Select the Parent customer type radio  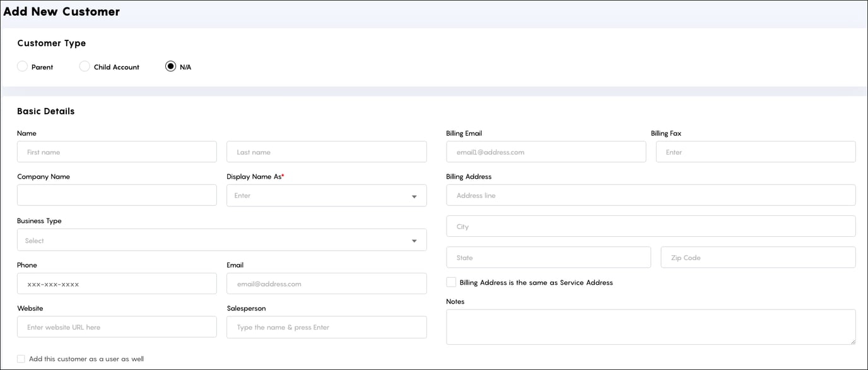22,66
